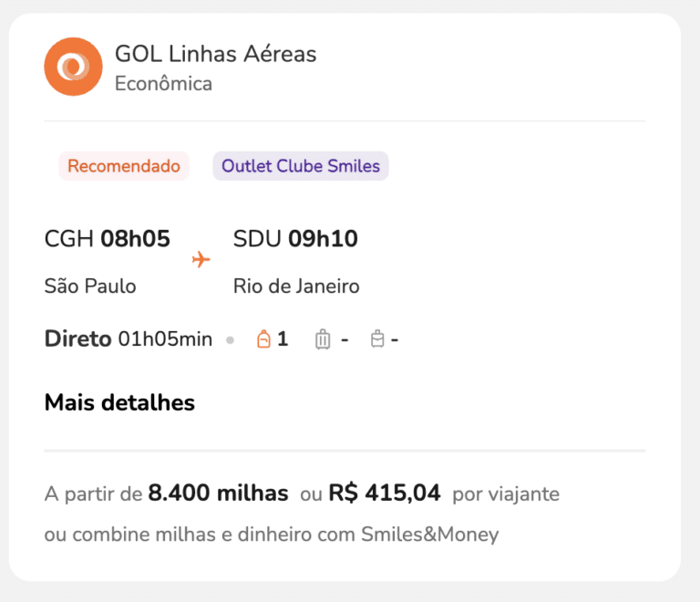
Task: Click the orange airplane route icon
Action: (x=201, y=259)
